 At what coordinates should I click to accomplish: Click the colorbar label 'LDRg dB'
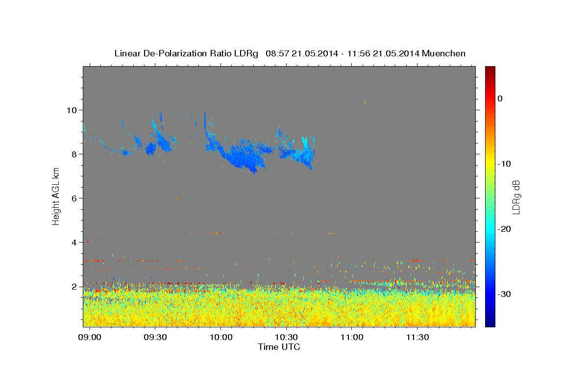click(516, 196)
